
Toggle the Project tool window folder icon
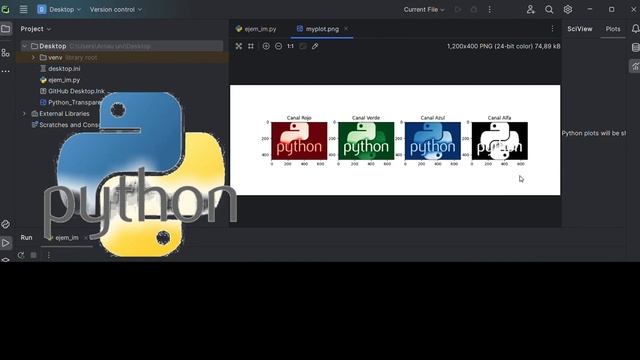[6, 29]
